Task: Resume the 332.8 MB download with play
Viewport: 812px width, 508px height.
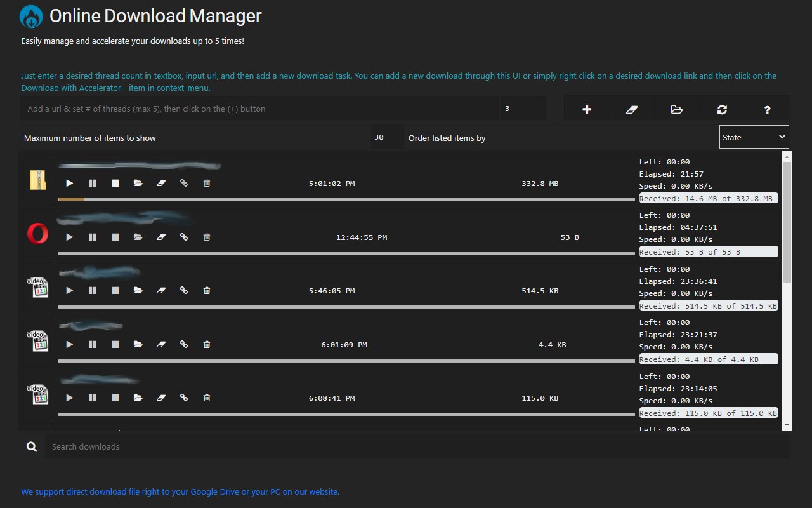Action: point(70,184)
